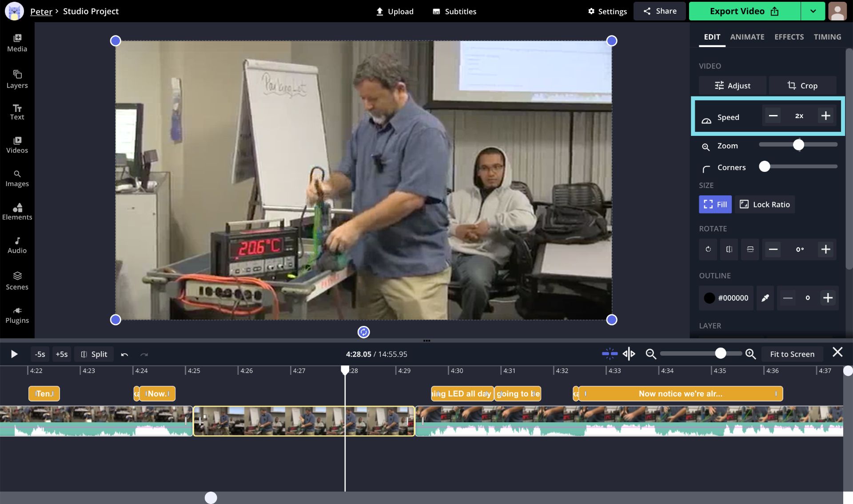The image size is (853, 504).
Task: Toggle timeline snapping icon
Action: coord(610,354)
